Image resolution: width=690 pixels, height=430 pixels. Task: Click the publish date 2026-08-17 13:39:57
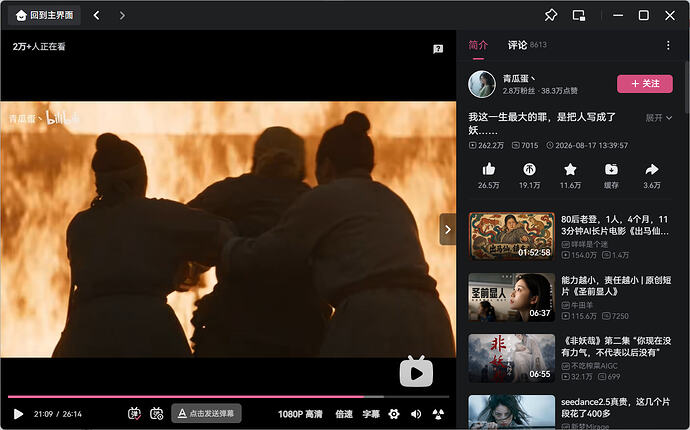point(587,145)
